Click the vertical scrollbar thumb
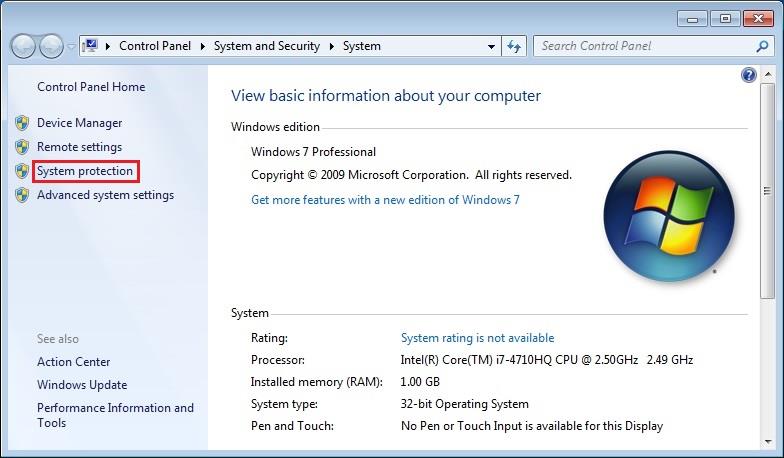 pos(768,190)
